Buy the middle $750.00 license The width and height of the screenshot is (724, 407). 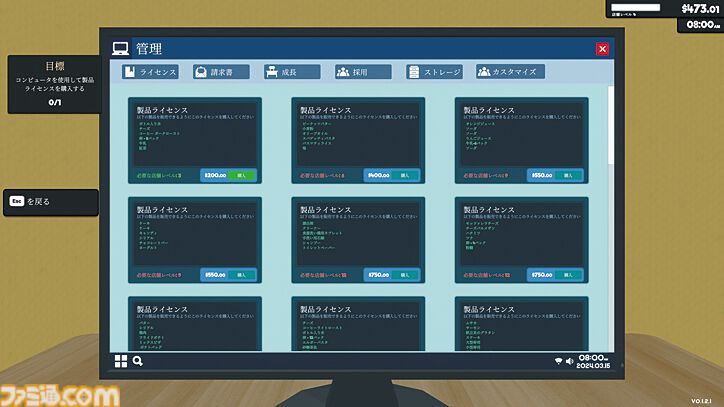(404, 274)
